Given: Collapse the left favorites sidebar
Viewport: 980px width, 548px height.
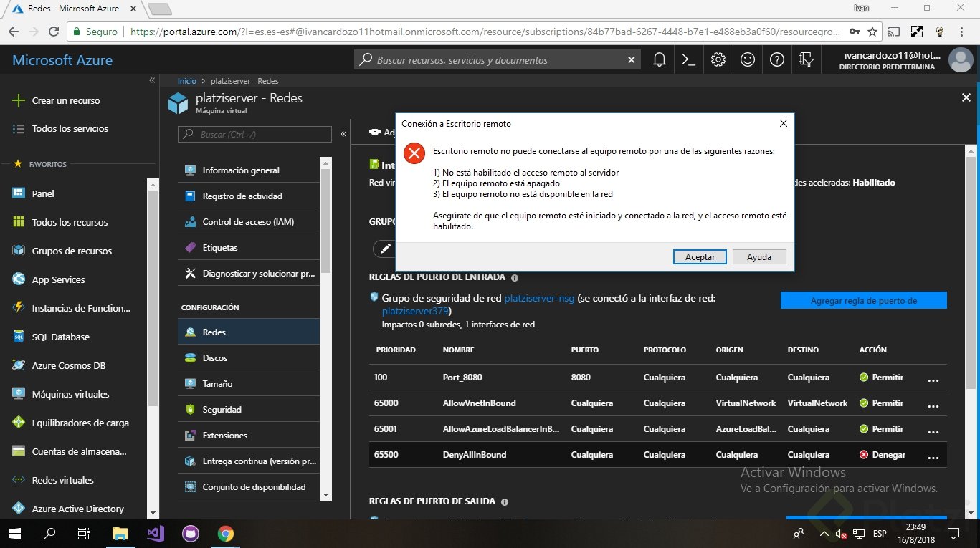Looking at the screenshot, I should [x=152, y=80].
